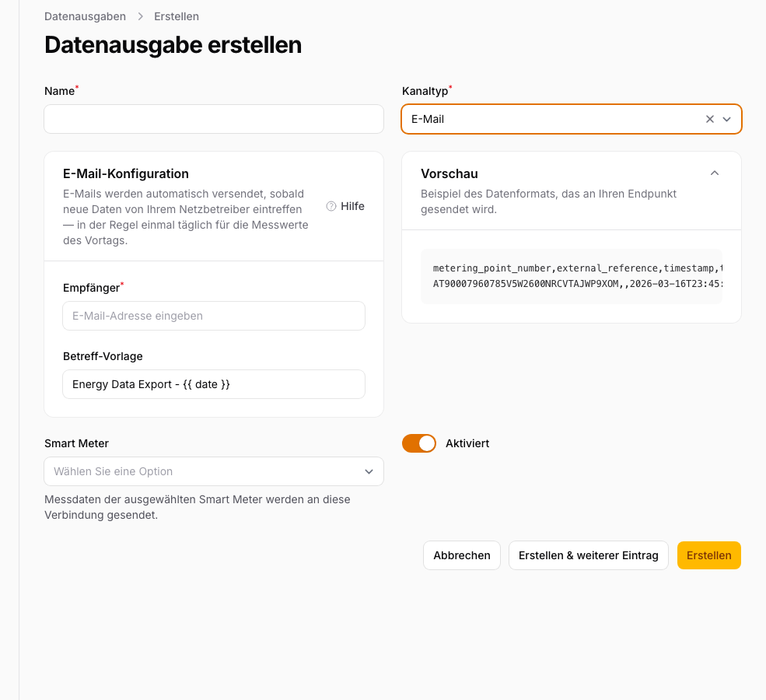Open the Smart Meter option selector
This screenshot has height=700, width=766.
point(214,471)
